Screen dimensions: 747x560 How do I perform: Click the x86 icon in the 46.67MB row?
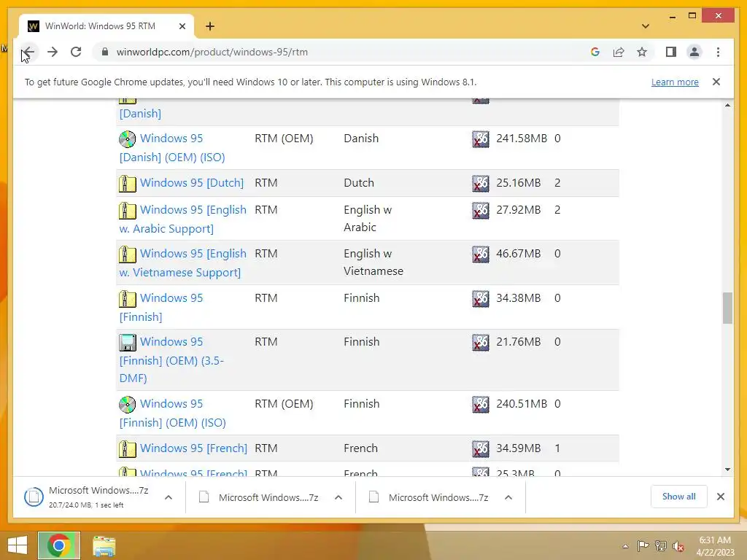(x=481, y=254)
